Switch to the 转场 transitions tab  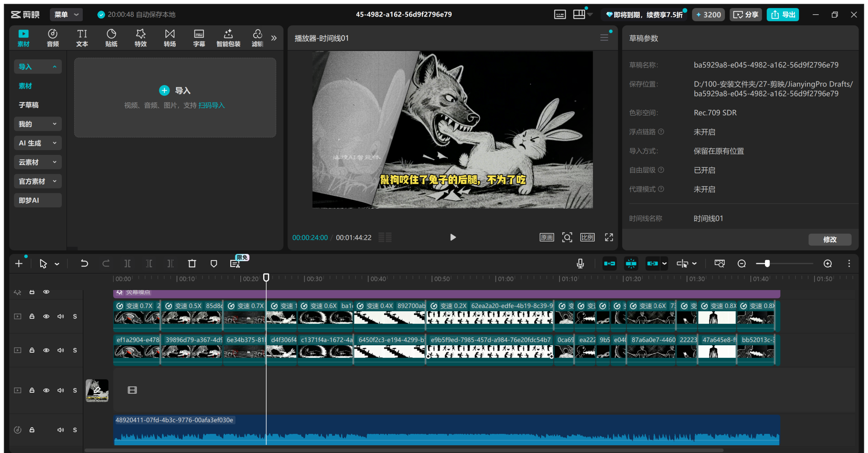point(170,38)
